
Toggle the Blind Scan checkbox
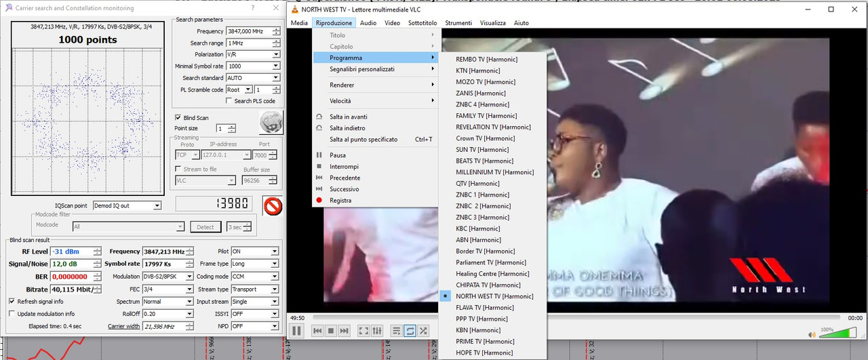coord(178,118)
